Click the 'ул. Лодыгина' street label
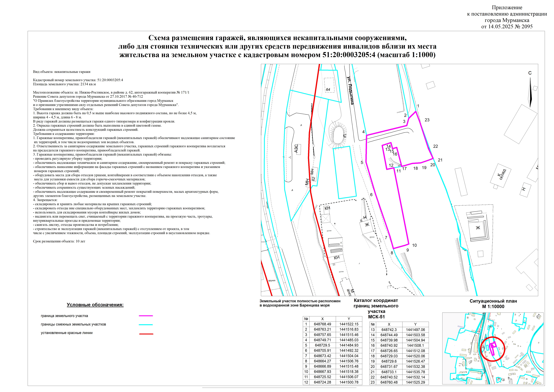The image size is (554, 392). pyautogui.click(x=350, y=91)
